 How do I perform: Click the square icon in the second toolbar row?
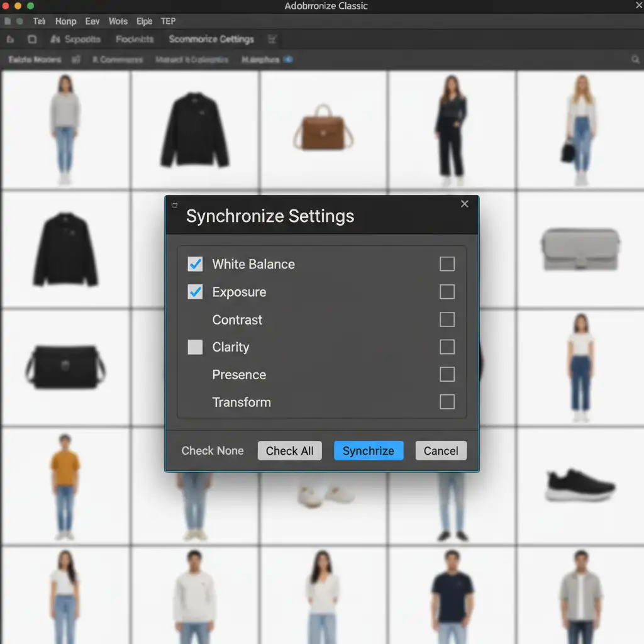32,39
